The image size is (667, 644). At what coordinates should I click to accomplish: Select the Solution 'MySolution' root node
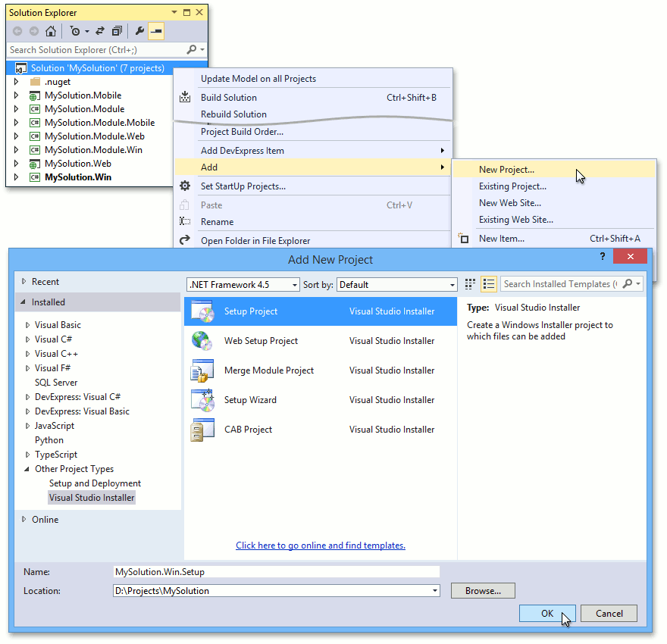[x=98, y=68]
